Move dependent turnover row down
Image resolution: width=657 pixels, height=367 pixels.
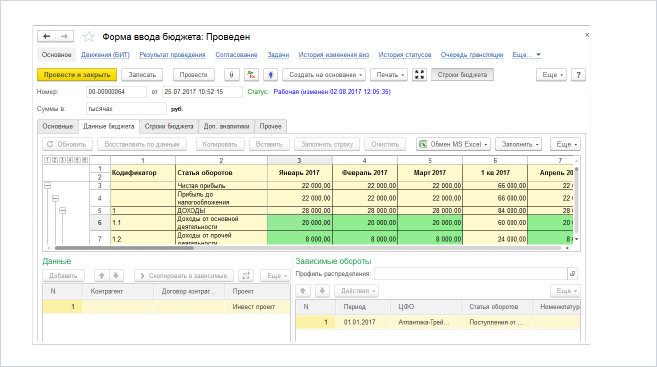coord(322,290)
